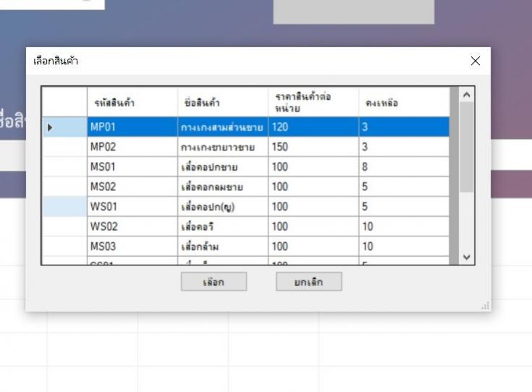
Task: Click the scroll up arrow of the table
Action: (467, 95)
